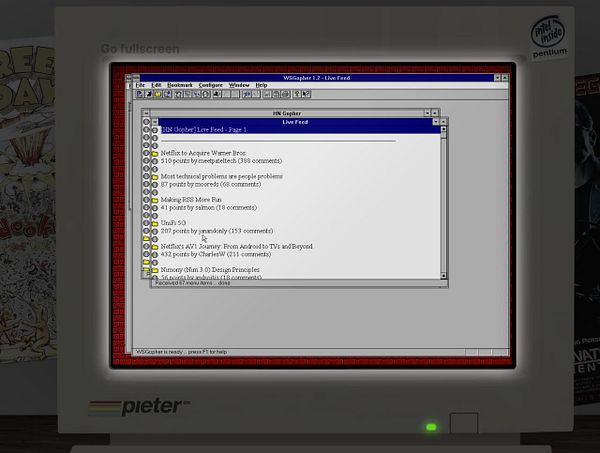This screenshot has height=453, width=600.
Task: Open the Help menu
Action: 261,85
